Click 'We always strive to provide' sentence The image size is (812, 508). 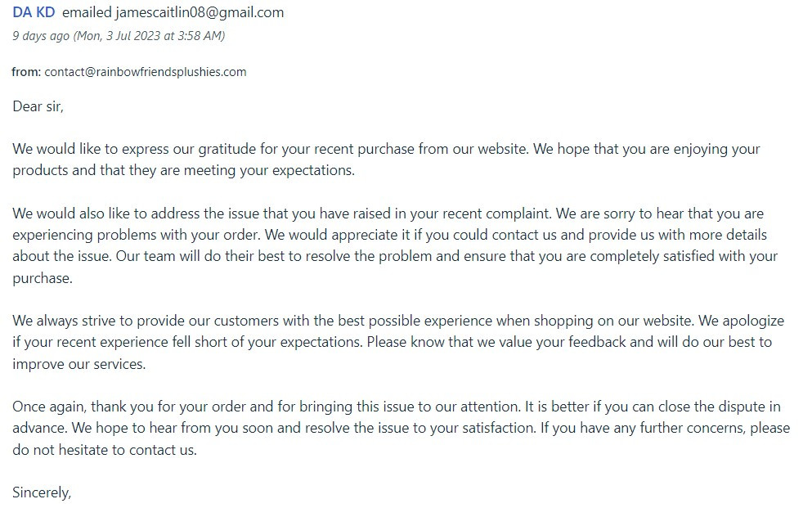(x=352, y=321)
